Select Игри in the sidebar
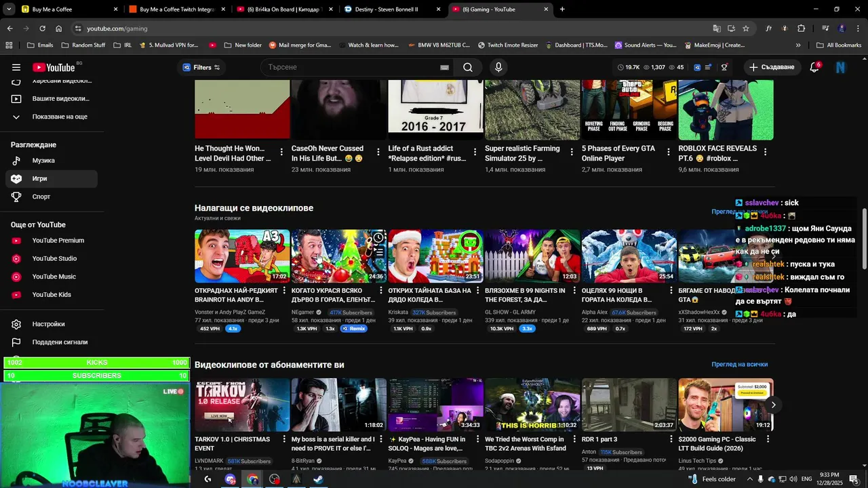868x488 pixels. [x=52, y=179]
